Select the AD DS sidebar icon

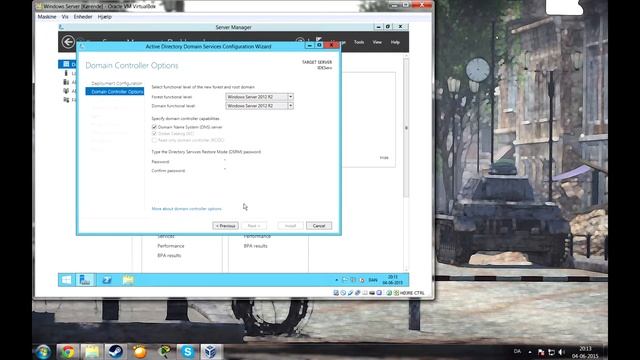click(x=66, y=91)
